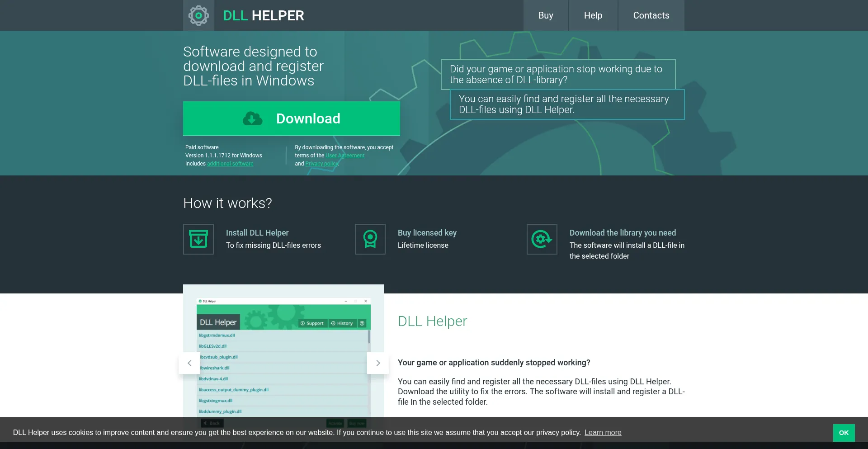
Task: Go to previous screenshot slide
Action: tap(189, 363)
